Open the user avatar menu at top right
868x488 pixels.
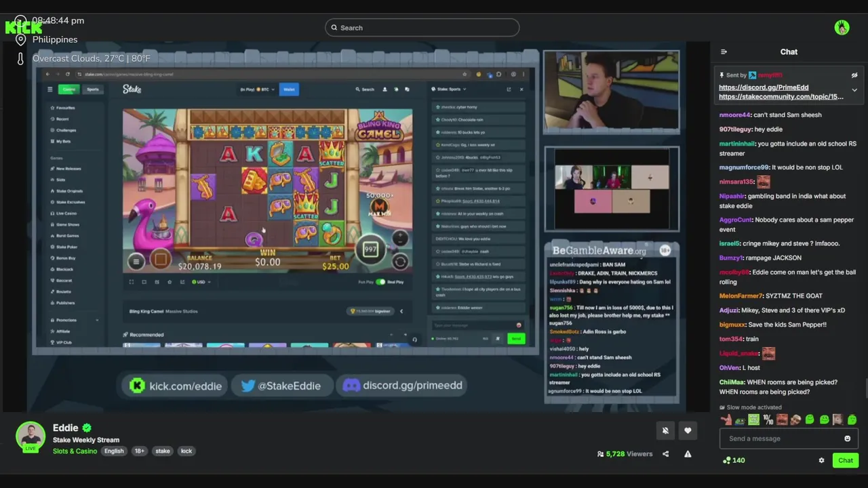(842, 28)
